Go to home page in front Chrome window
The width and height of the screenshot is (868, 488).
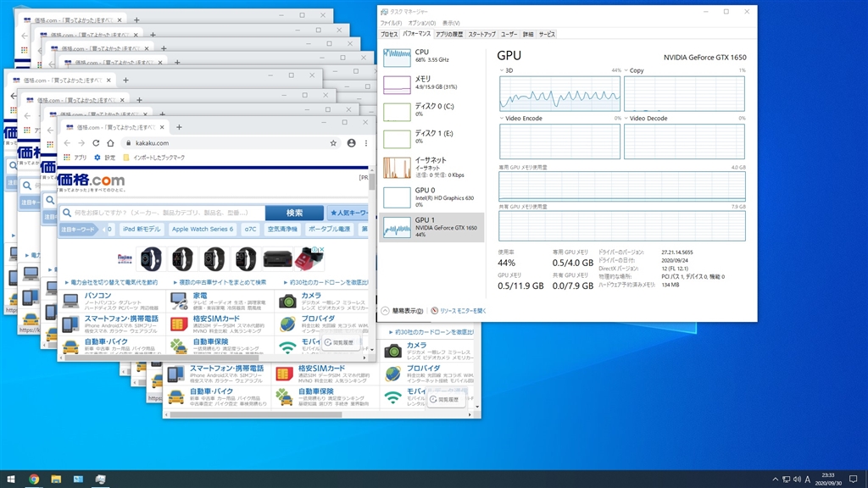pyautogui.click(x=110, y=142)
